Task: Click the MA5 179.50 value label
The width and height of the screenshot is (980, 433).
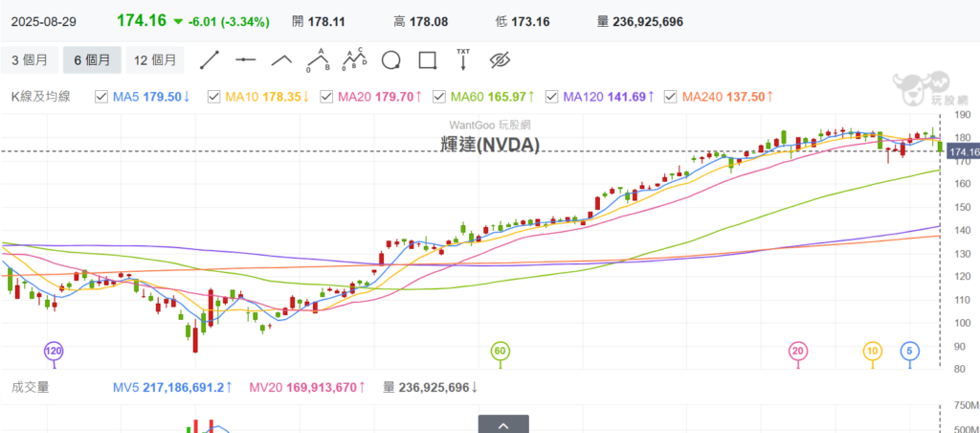Action: [x=152, y=97]
